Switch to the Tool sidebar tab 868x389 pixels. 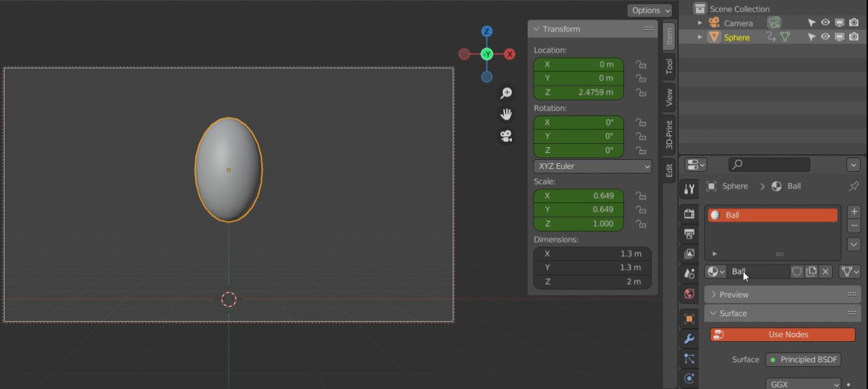click(669, 67)
